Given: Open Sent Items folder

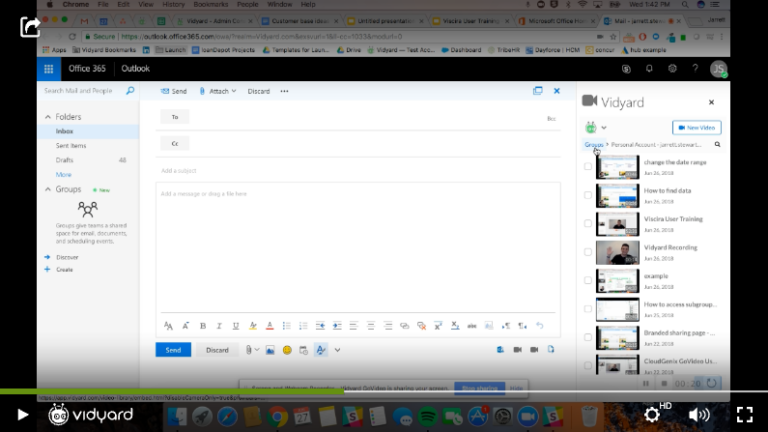Looking at the screenshot, I should click(71, 145).
